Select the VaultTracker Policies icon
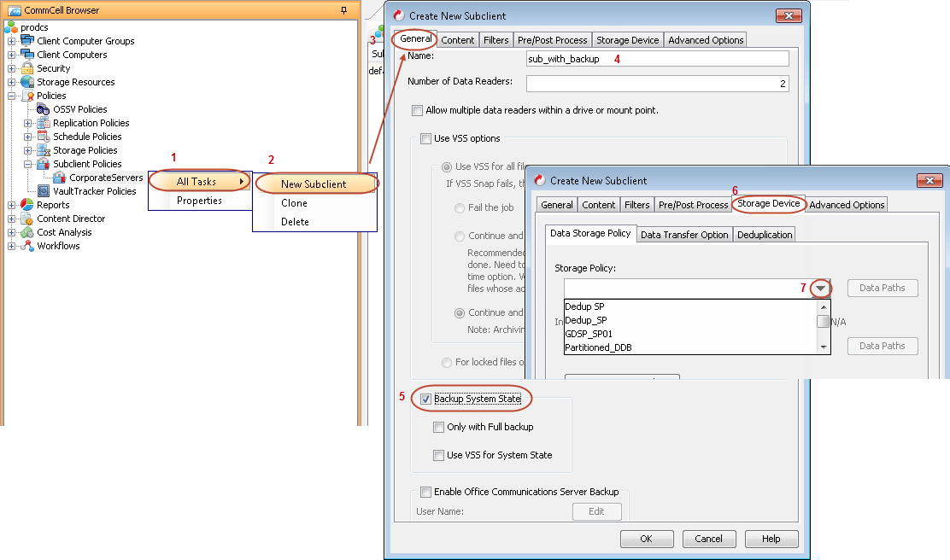The height and width of the screenshot is (560, 950). pyautogui.click(x=43, y=191)
